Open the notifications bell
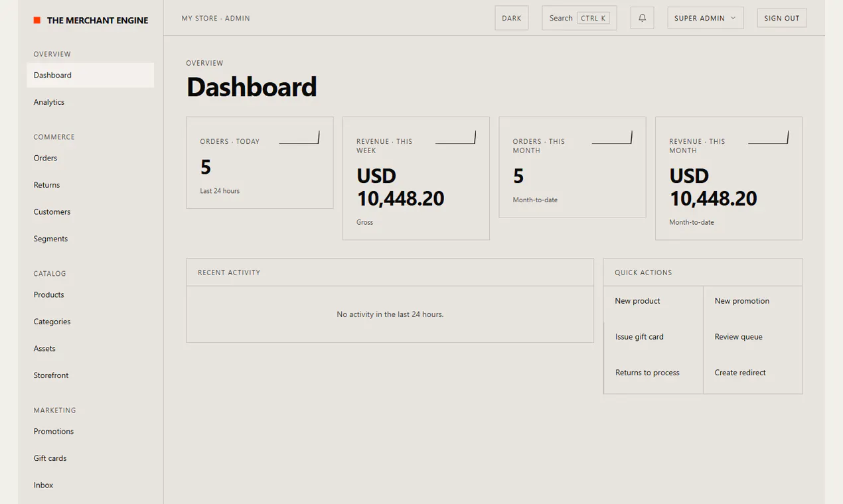 [642, 18]
